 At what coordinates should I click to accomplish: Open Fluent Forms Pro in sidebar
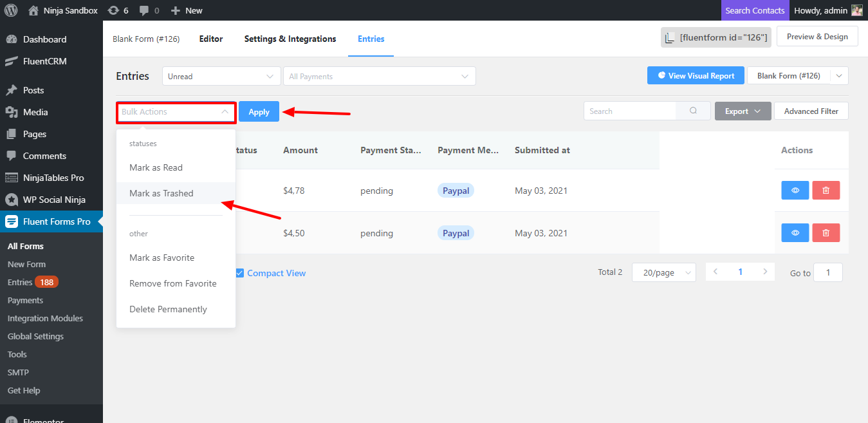point(51,221)
